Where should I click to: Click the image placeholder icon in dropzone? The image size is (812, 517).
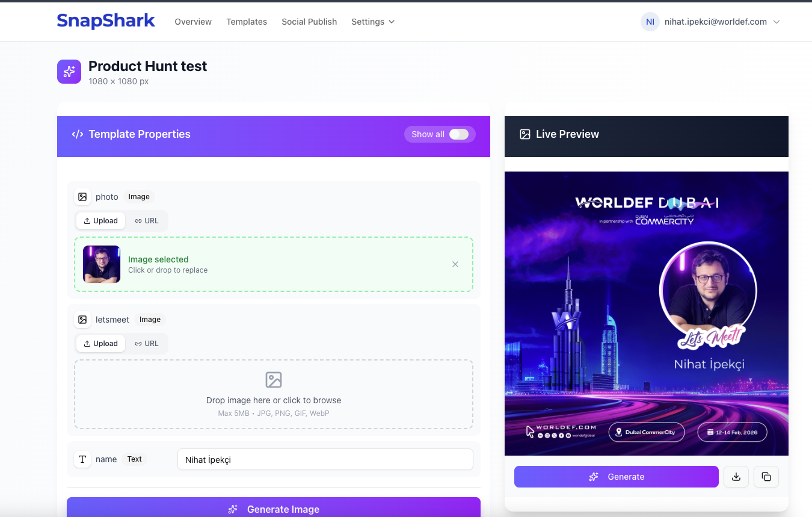point(274,380)
